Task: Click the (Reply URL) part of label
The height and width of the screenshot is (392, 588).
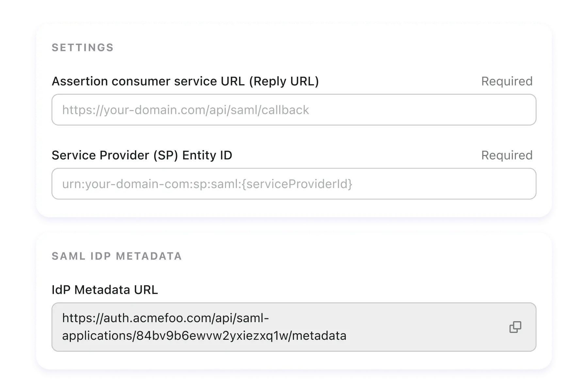Action: (x=284, y=81)
